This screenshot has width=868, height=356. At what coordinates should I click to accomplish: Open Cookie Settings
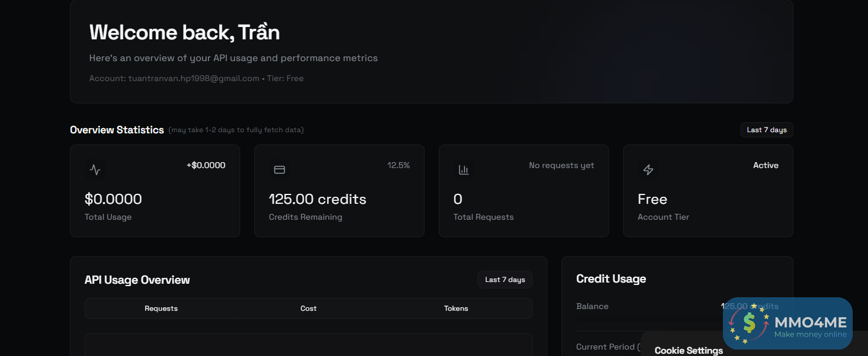click(x=688, y=350)
